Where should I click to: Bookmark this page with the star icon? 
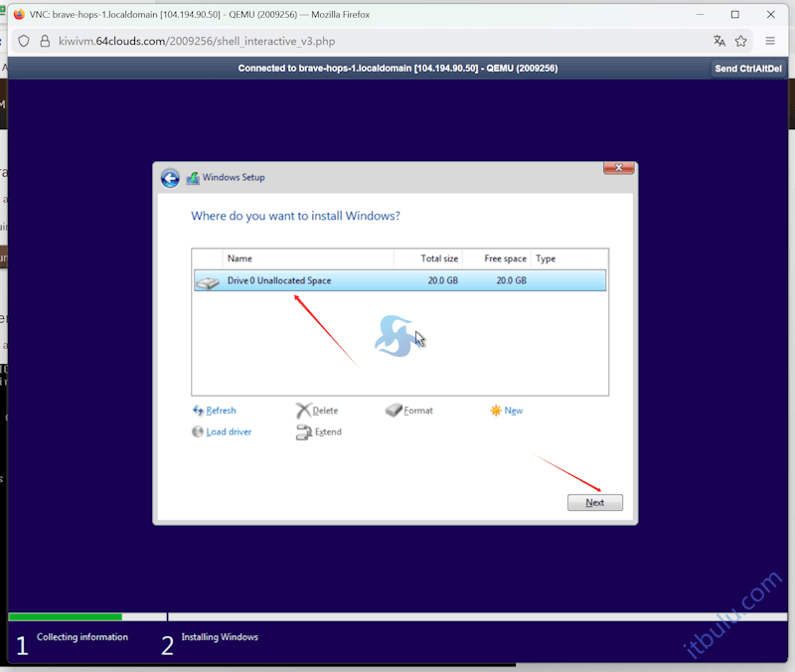(741, 41)
